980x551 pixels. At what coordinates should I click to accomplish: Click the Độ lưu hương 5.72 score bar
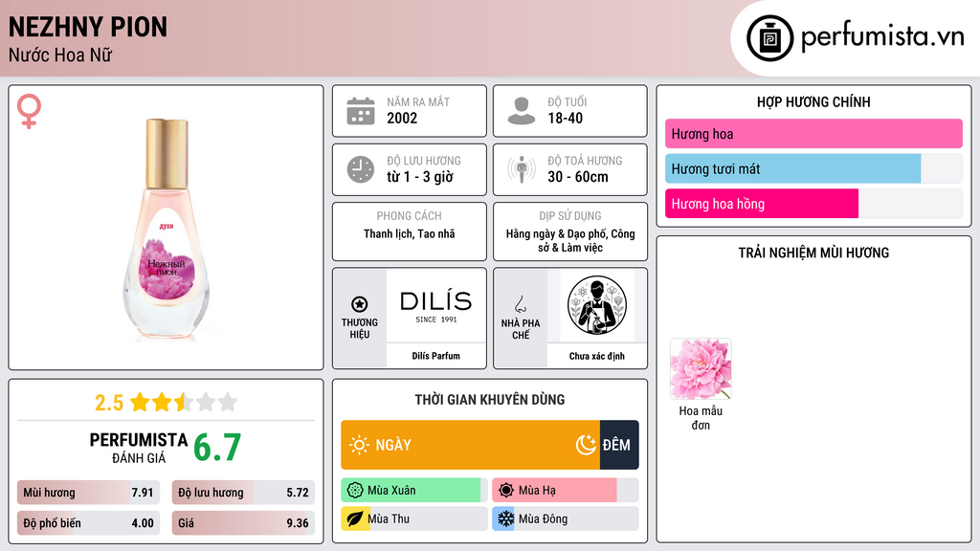point(243,493)
